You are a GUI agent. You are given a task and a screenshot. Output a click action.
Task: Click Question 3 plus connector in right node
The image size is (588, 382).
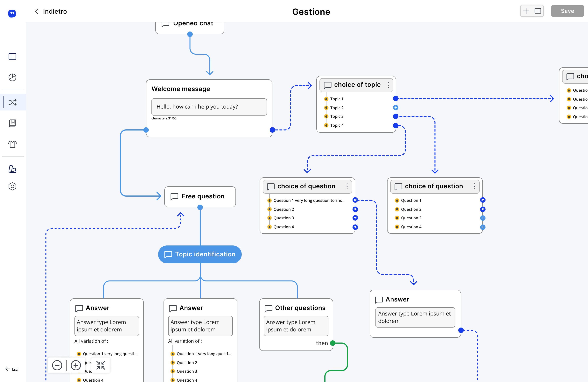pyautogui.click(x=483, y=218)
